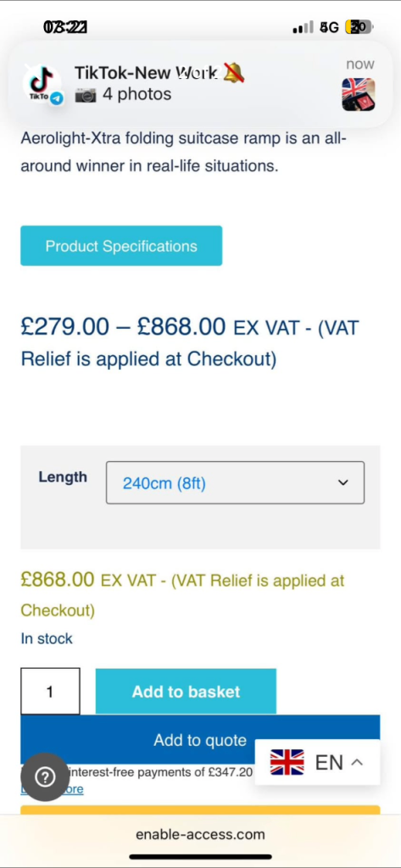
Task: Tap the home indicator bar at bottom
Action: 200,857
